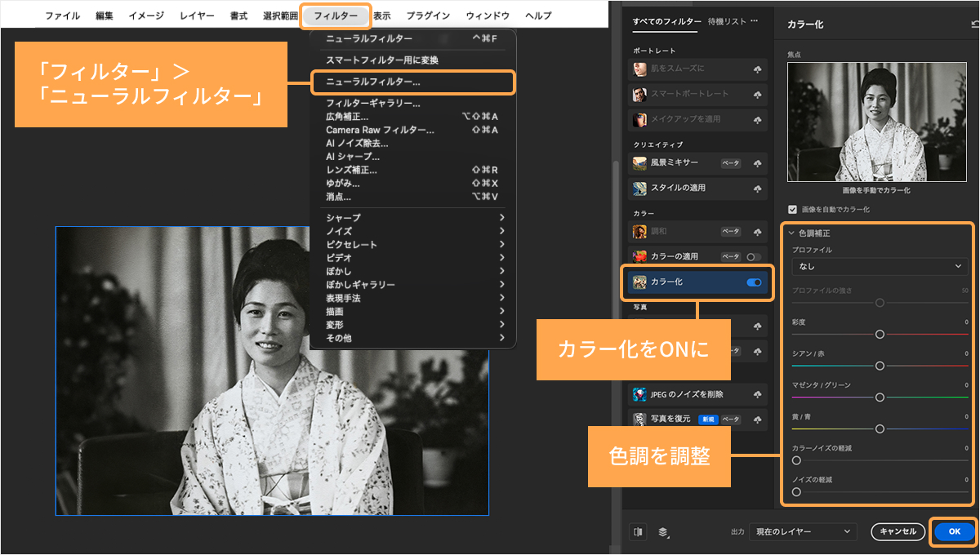Click the OK button

(954, 531)
